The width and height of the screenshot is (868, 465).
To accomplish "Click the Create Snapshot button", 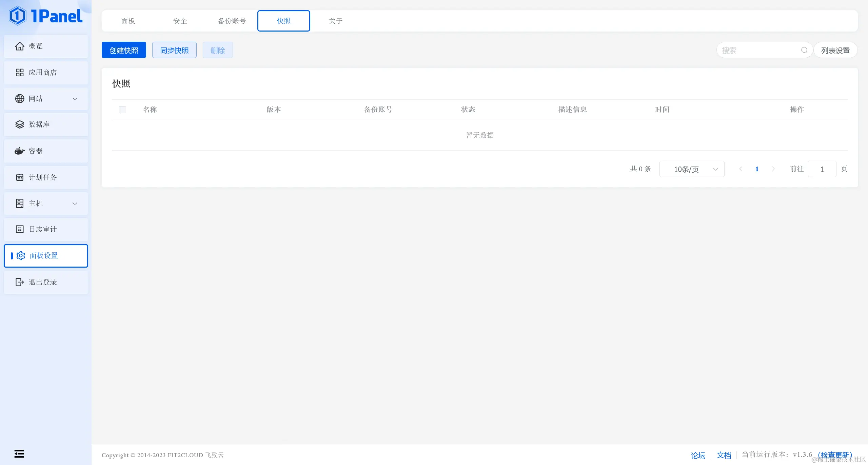I will point(124,50).
